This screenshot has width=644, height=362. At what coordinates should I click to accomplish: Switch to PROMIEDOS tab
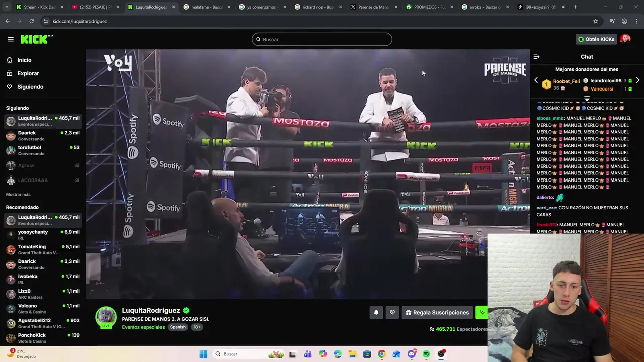(x=429, y=7)
